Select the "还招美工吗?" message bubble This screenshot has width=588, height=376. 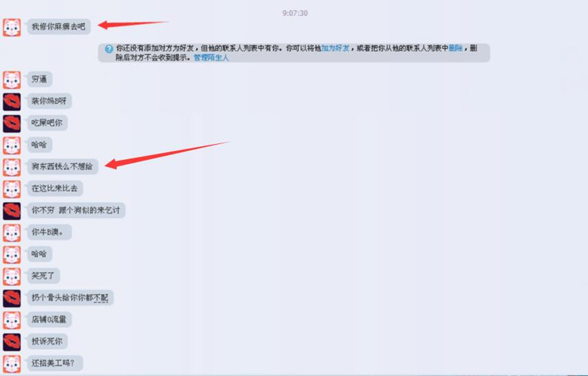[55, 363]
